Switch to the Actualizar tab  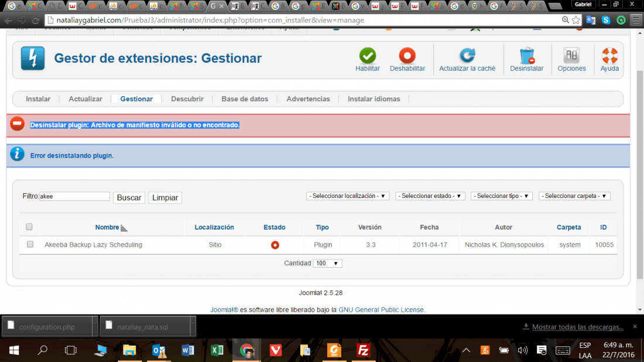tap(85, 99)
